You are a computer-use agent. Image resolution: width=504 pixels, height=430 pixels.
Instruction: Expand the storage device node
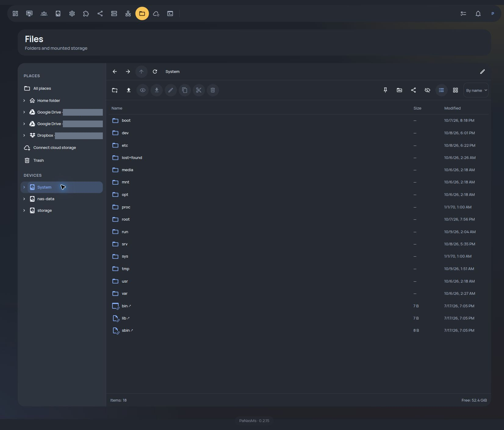(x=24, y=210)
